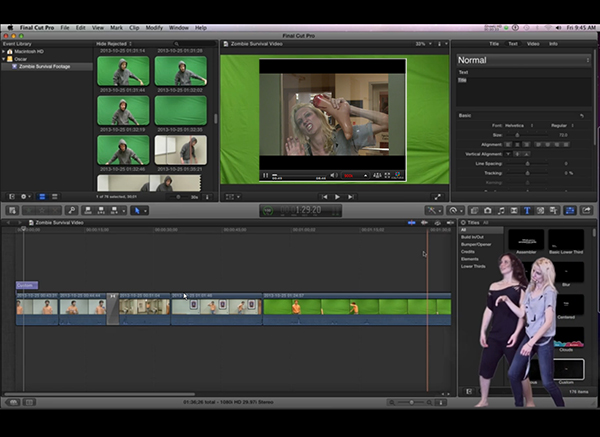Adjust the Line Spacing slider
Viewport: 600px width, 437px height.
click(x=527, y=164)
